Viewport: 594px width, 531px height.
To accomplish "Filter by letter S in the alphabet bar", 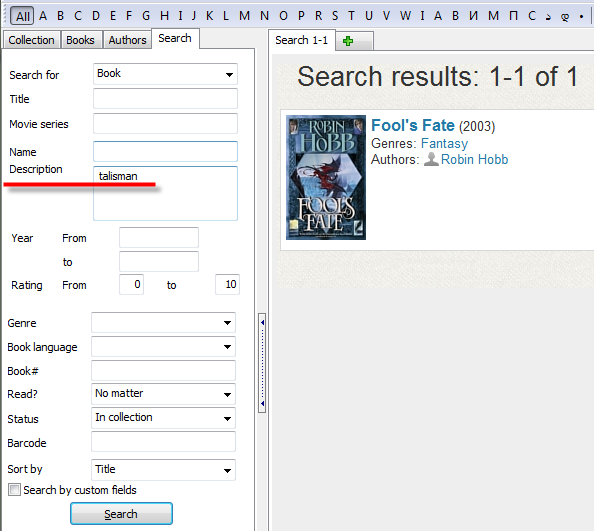I will tap(335, 16).
